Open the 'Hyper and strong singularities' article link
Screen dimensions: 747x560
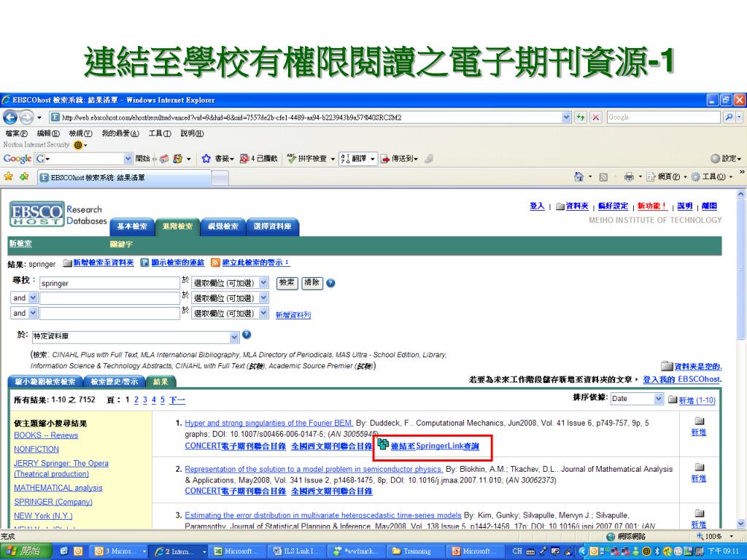point(268,423)
